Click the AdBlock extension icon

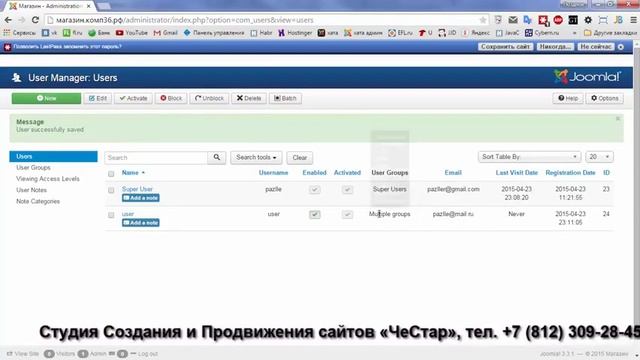(558, 20)
